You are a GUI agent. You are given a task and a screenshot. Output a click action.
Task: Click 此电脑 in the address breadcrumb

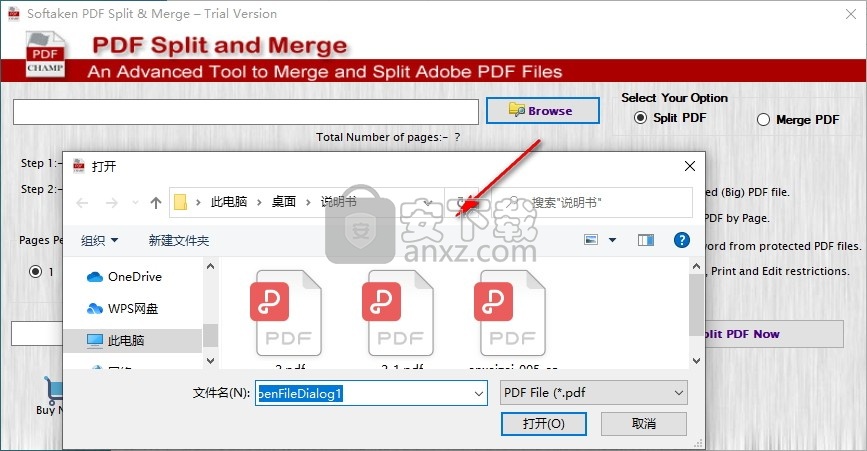pyautogui.click(x=228, y=202)
